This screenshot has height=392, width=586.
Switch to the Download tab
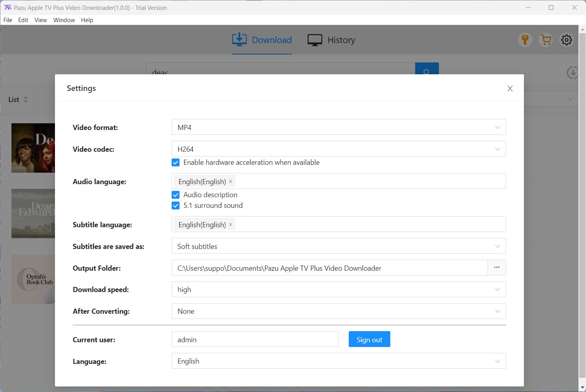point(262,40)
